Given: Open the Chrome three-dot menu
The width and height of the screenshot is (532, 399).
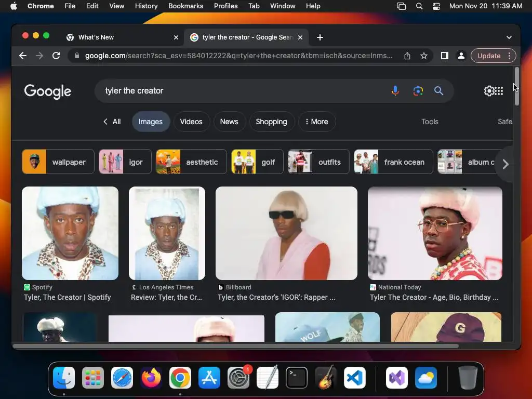Looking at the screenshot, I should coord(509,56).
